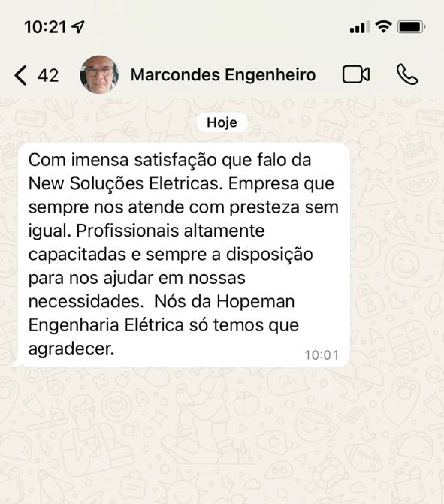Open Marcondes Engenheiro profile photo

tap(99, 75)
